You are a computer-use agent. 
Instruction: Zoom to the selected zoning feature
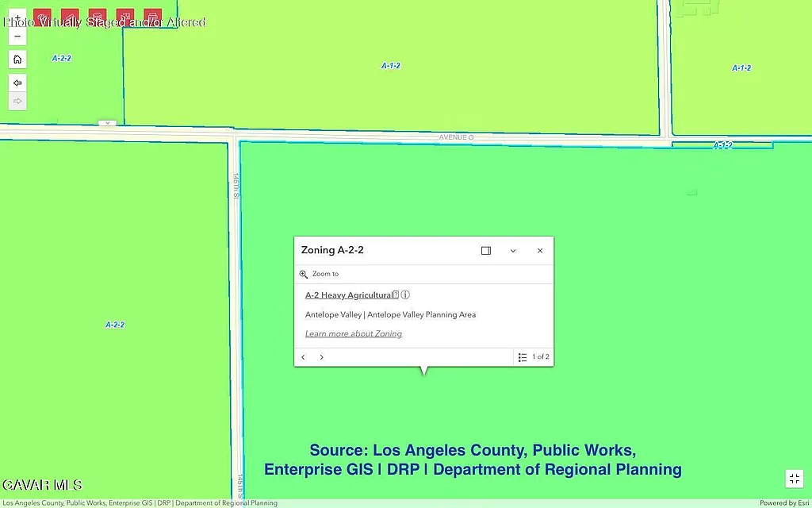coord(320,274)
